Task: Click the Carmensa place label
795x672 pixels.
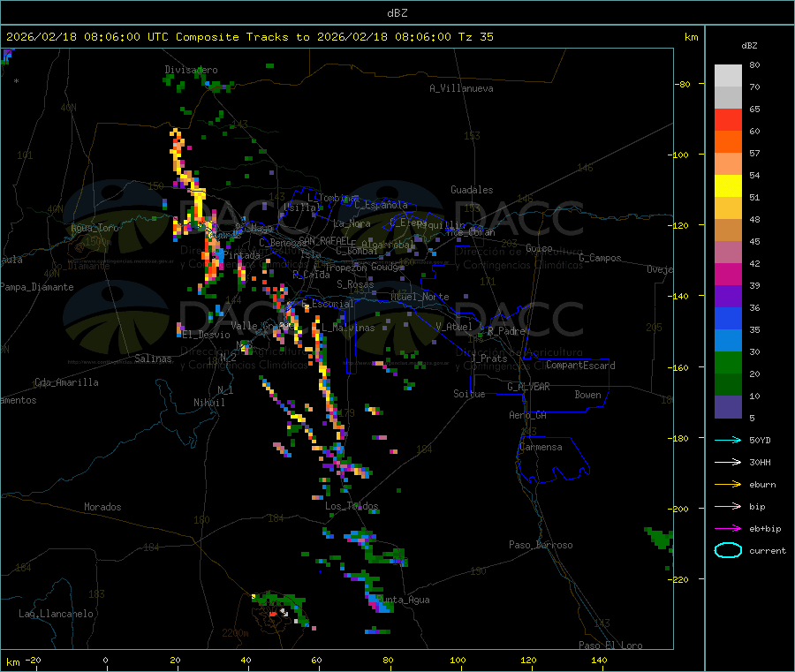Action: coord(541,447)
